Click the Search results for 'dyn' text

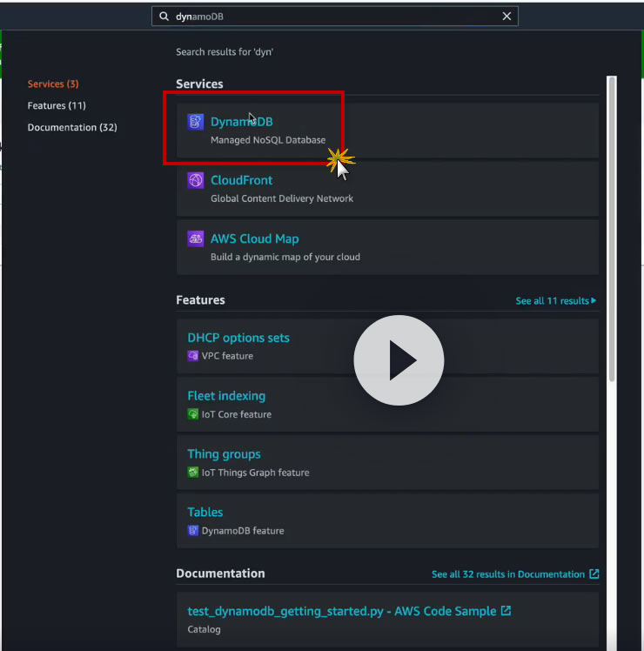click(x=225, y=52)
